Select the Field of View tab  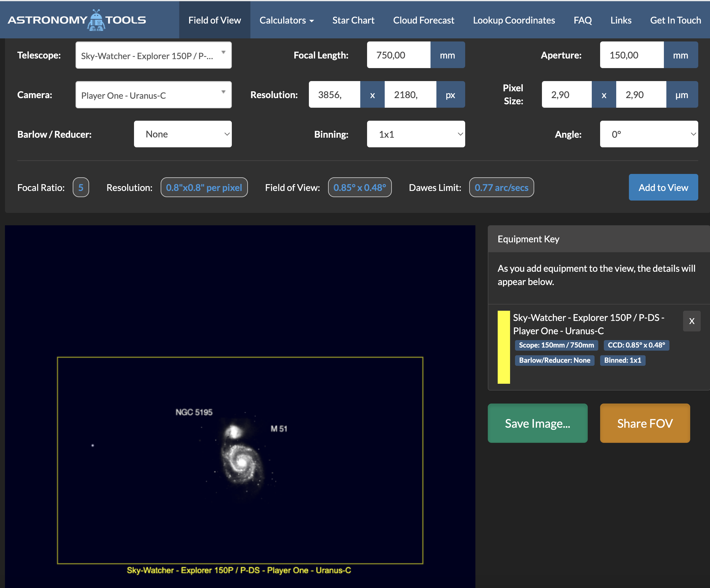[214, 20]
